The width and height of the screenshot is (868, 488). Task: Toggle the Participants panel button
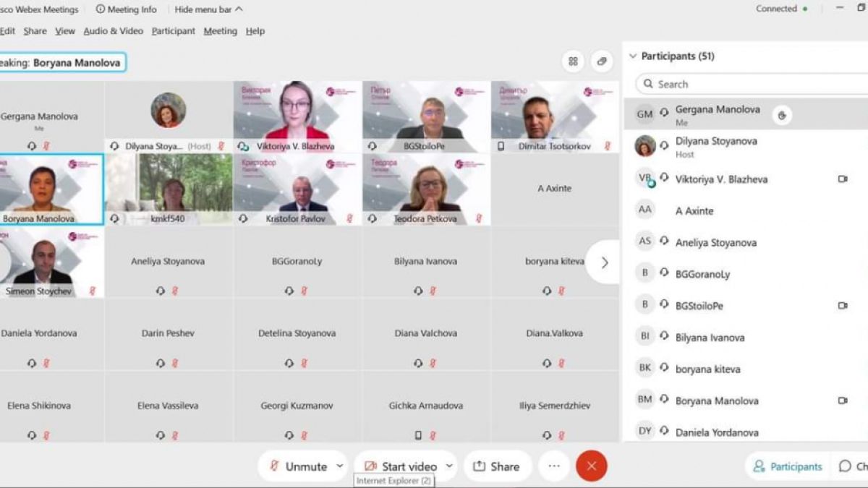(x=788, y=466)
